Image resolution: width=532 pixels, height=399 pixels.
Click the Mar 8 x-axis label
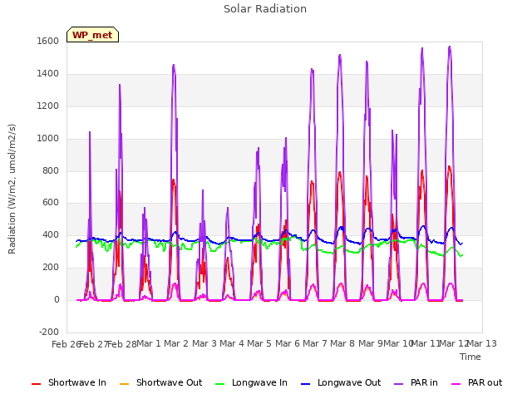click(342, 343)
